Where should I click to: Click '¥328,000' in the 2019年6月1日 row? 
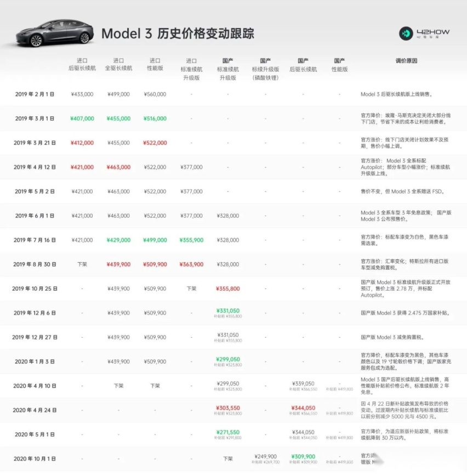[227, 216]
